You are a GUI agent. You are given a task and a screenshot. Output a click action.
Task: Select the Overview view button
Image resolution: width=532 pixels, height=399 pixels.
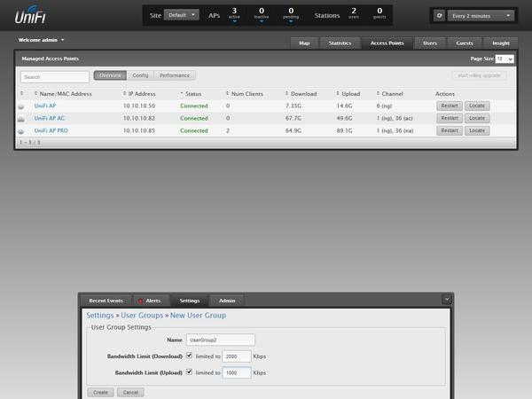coord(110,75)
